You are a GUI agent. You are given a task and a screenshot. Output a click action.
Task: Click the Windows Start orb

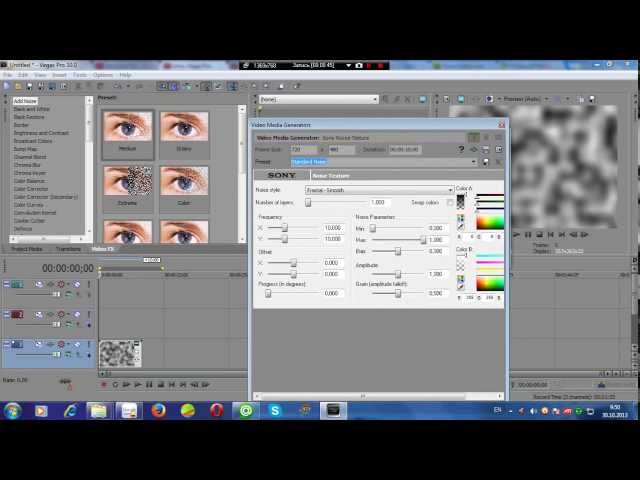(13, 411)
